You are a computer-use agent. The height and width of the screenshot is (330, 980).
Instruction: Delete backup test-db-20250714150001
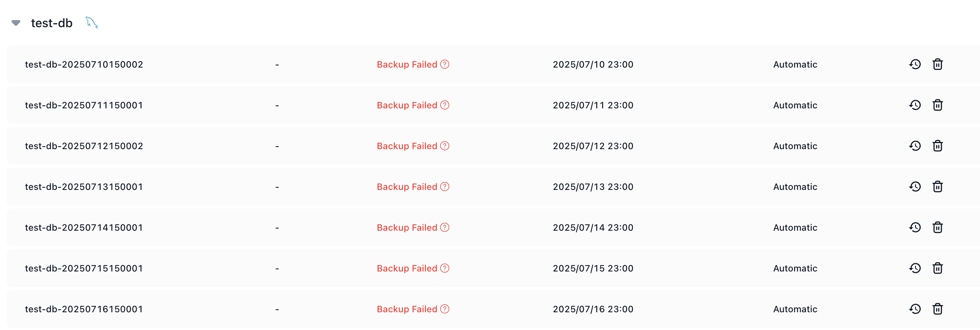coord(937,227)
